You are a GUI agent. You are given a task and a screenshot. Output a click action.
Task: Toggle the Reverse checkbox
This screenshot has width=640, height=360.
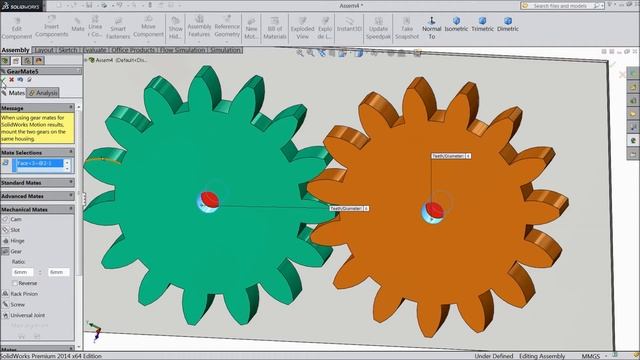pos(15,283)
